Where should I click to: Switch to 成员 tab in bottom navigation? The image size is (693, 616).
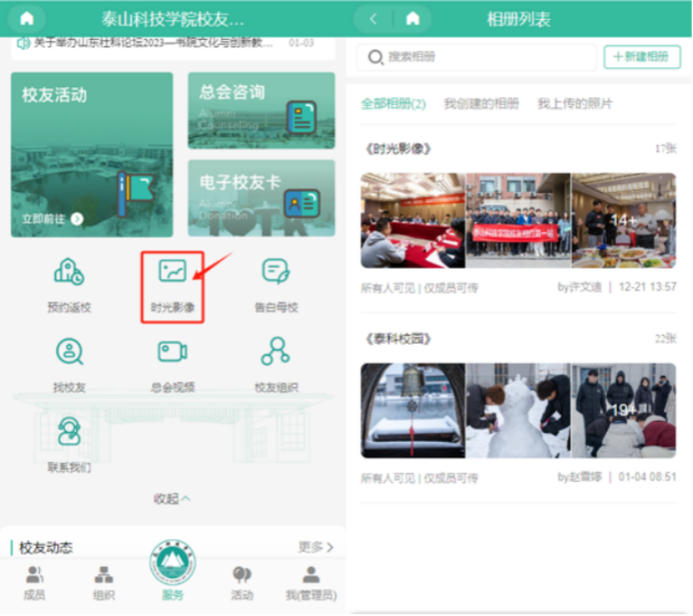tap(34, 583)
